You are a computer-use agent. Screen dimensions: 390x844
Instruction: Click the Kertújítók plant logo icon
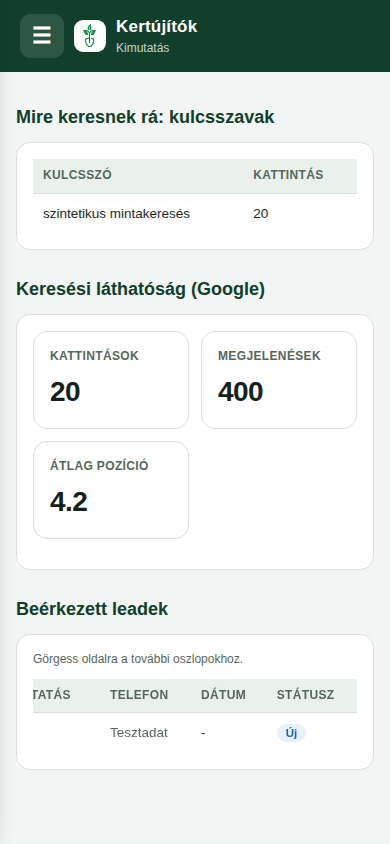pyautogui.click(x=90, y=36)
